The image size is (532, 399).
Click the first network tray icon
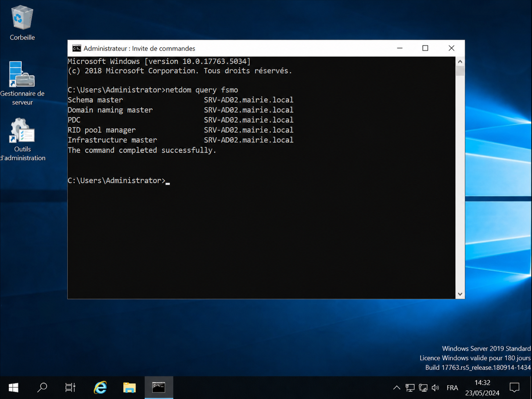click(x=410, y=388)
